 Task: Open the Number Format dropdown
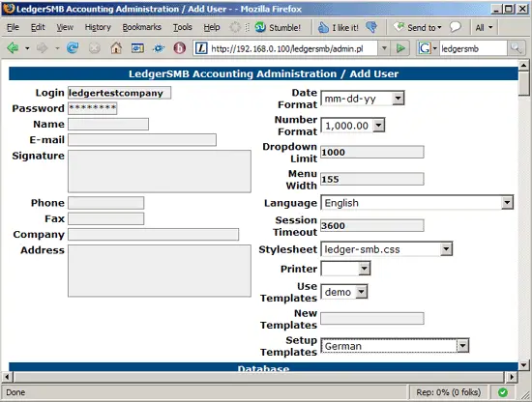(x=352, y=126)
